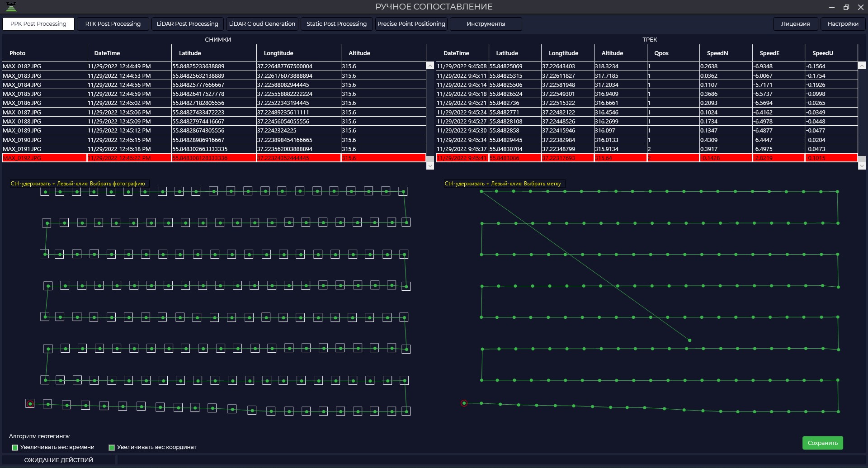868x468 pixels.
Task: Sort photos by Altitude column header
Action: click(x=359, y=53)
